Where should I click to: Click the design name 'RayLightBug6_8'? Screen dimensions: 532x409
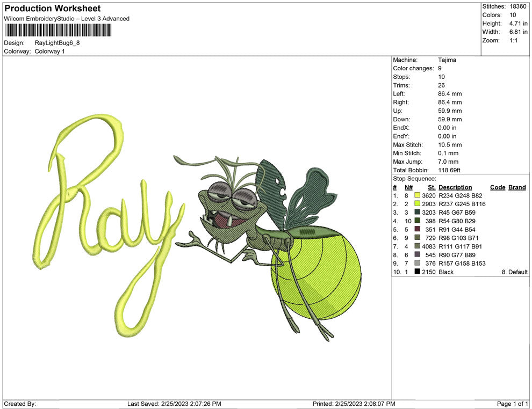(57, 43)
